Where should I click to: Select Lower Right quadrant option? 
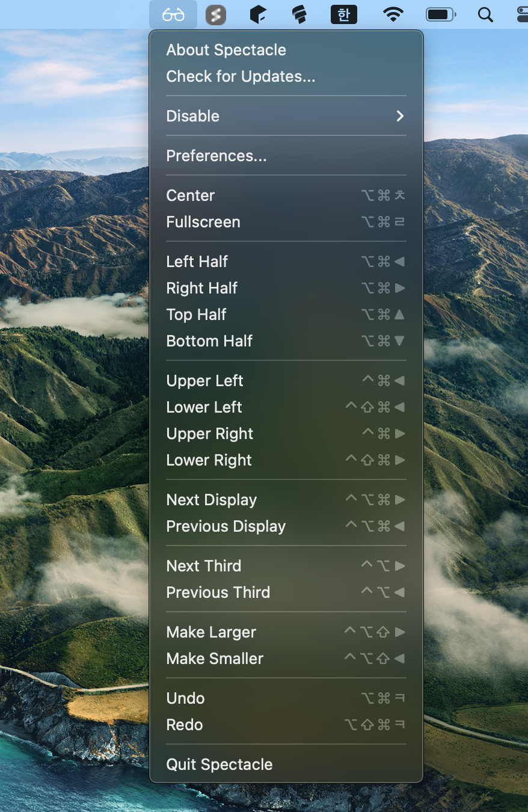286,460
